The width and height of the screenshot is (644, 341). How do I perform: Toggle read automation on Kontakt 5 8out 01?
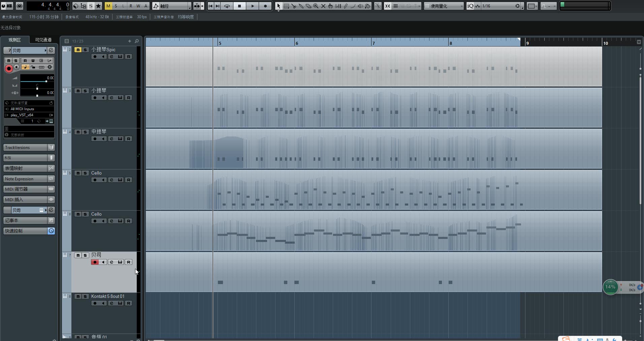point(128,303)
